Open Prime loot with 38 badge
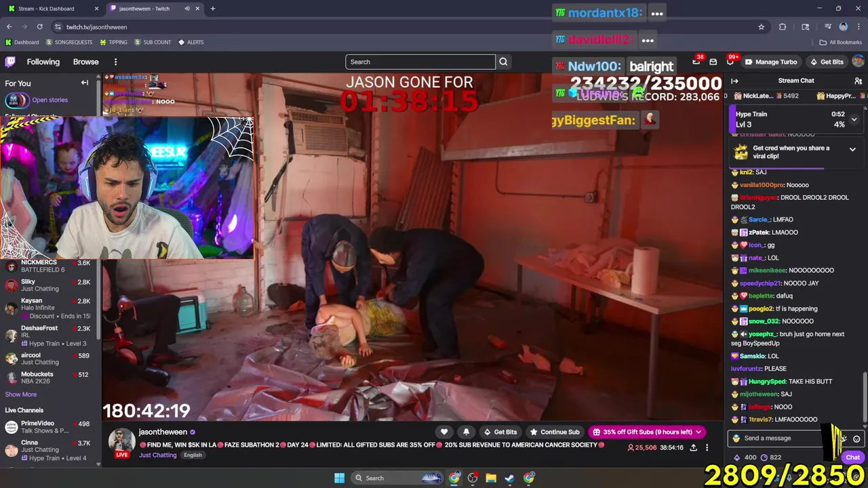 (696, 62)
